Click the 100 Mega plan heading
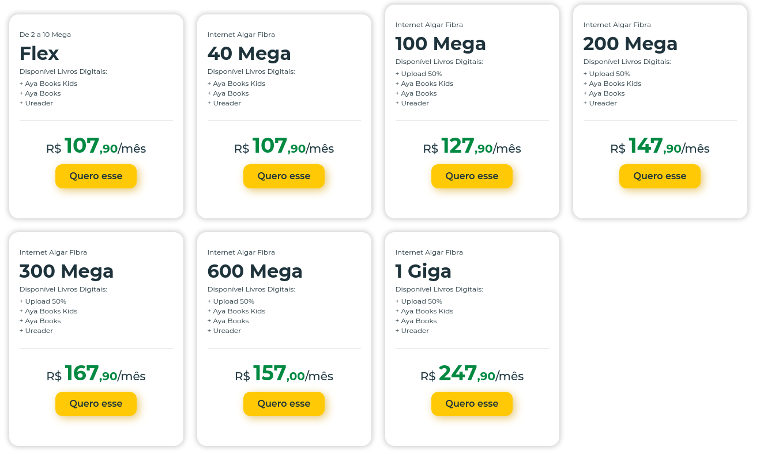The width and height of the screenshot is (760, 454). point(440,44)
